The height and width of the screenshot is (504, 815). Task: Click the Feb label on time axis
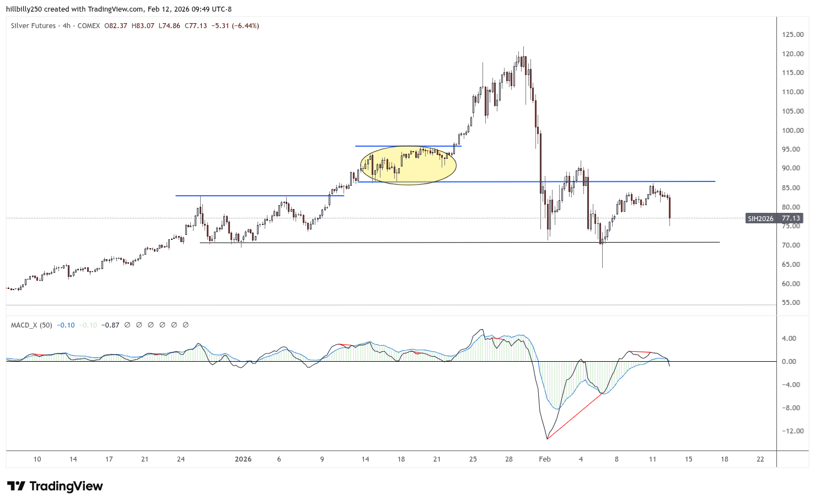545,459
